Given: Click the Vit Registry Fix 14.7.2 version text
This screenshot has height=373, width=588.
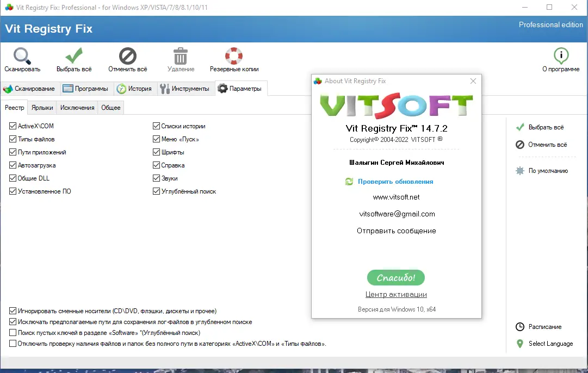Looking at the screenshot, I should [x=397, y=128].
